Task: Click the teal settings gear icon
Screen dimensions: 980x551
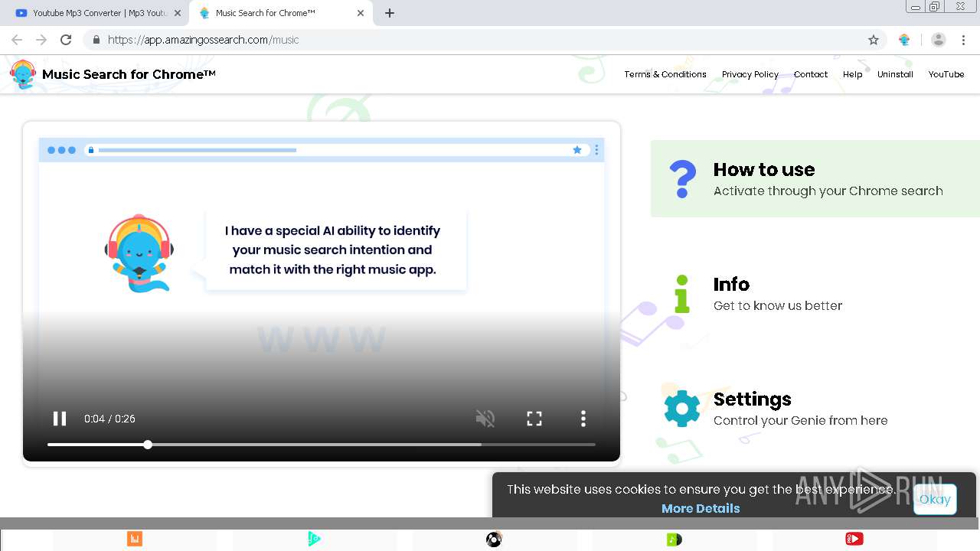Action: click(x=682, y=409)
